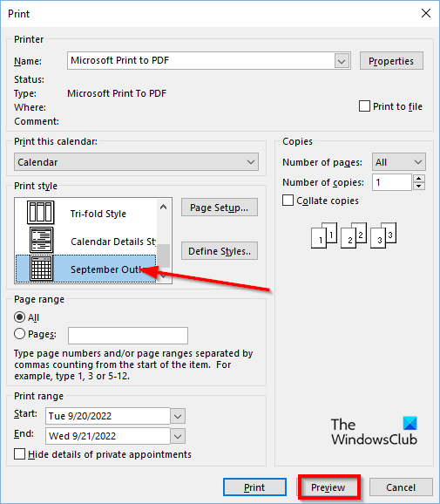Toggle the Collate copies checkbox
This screenshot has width=440, height=504.
click(x=288, y=201)
